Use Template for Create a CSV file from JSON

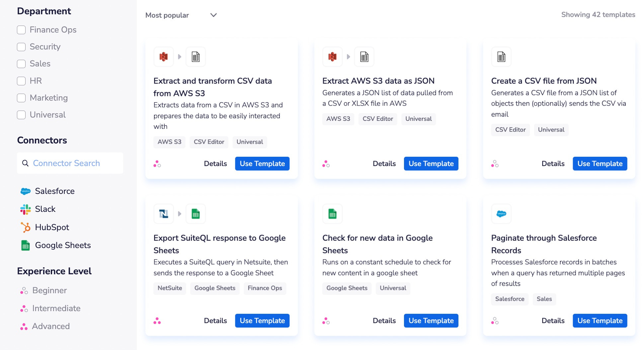tap(600, 164)
